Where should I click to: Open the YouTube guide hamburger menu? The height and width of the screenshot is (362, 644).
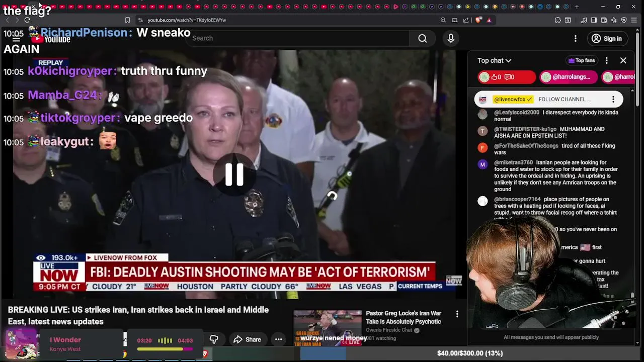click(16, 39)
